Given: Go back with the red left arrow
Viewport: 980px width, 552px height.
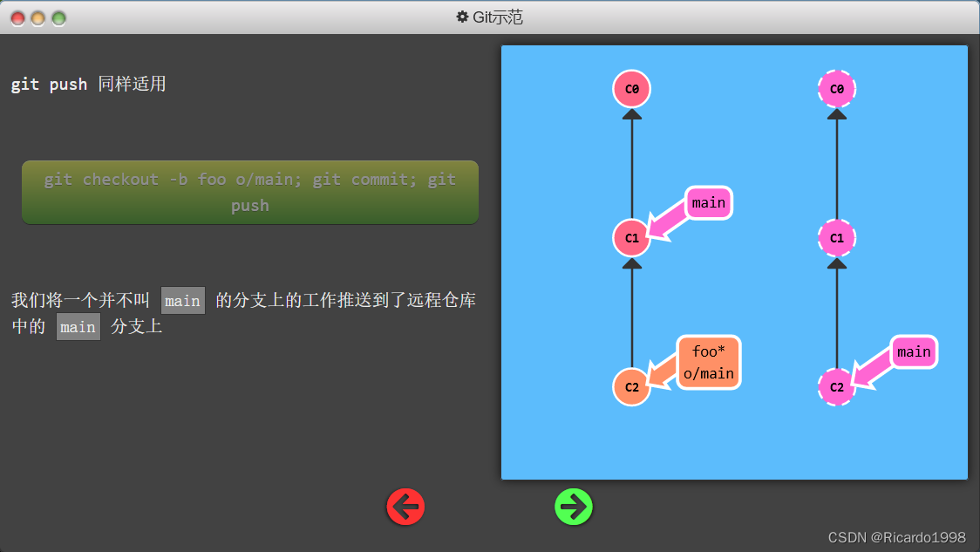Looking at the screenshot, I should [x=405, y=507].
